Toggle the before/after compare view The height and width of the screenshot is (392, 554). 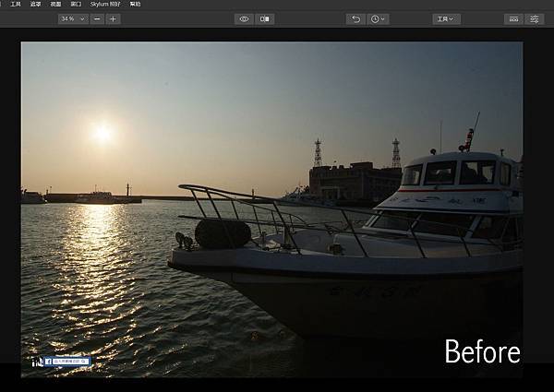coord(265,19)
